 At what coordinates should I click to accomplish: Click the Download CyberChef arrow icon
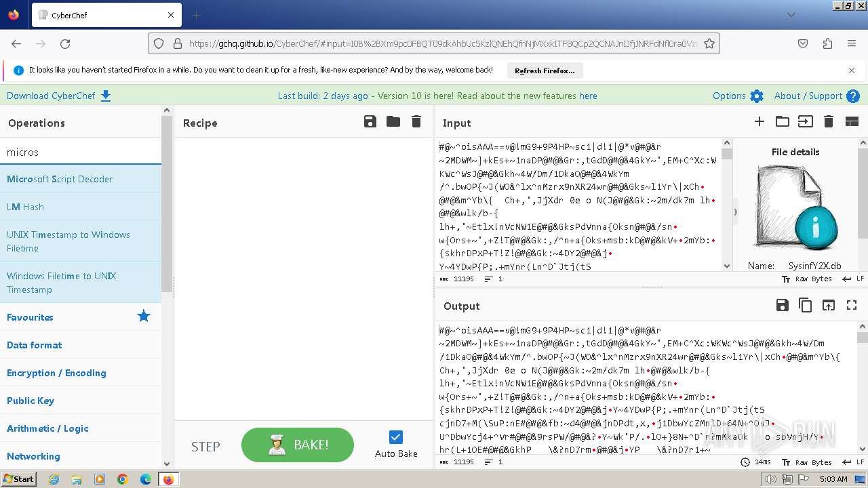click(x=106, y=96)
